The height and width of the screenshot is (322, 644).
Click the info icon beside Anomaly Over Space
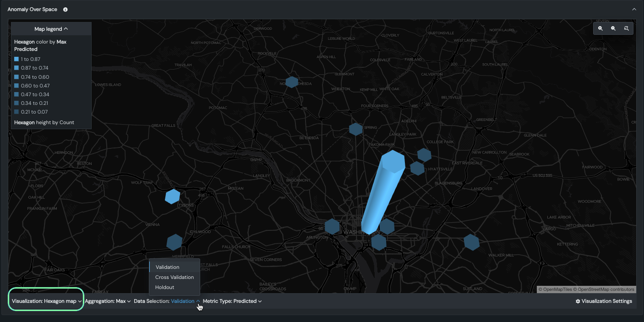pos(65,10)
